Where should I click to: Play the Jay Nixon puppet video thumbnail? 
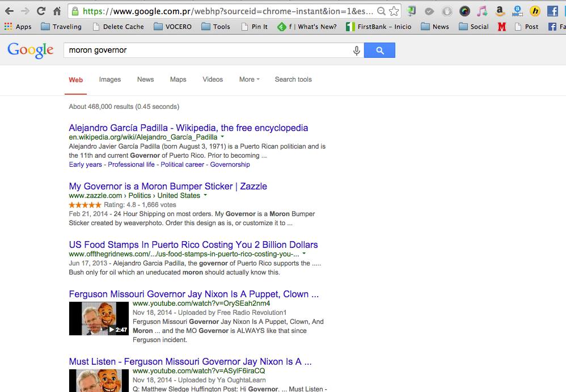pos(99,318)
